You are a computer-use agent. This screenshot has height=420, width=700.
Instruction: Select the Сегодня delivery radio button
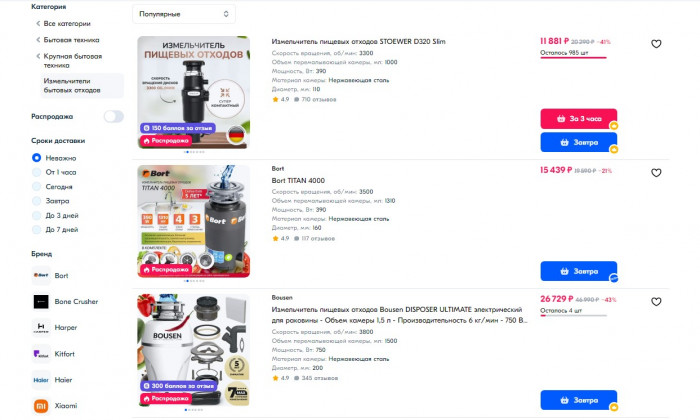coord(37,187)
